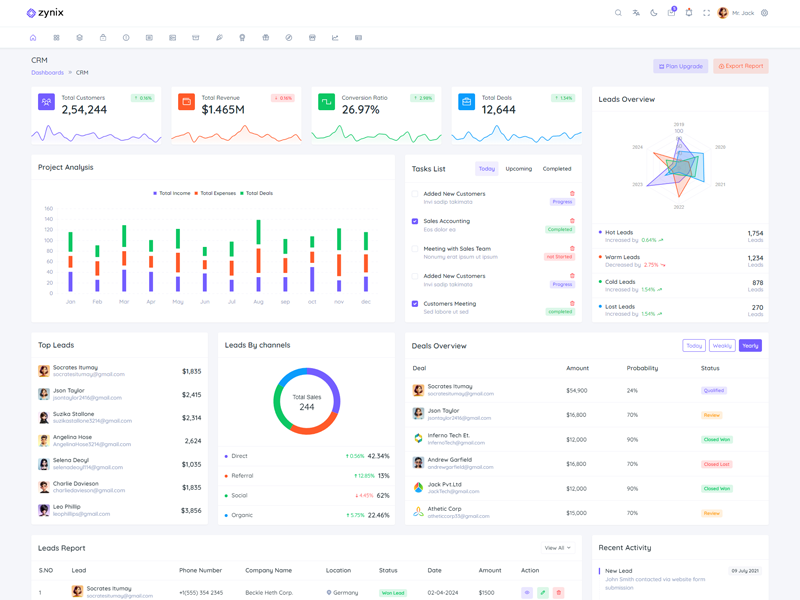
Task: Uncheck the Customers Meeting task checkbox
Action: coord(415,304)
